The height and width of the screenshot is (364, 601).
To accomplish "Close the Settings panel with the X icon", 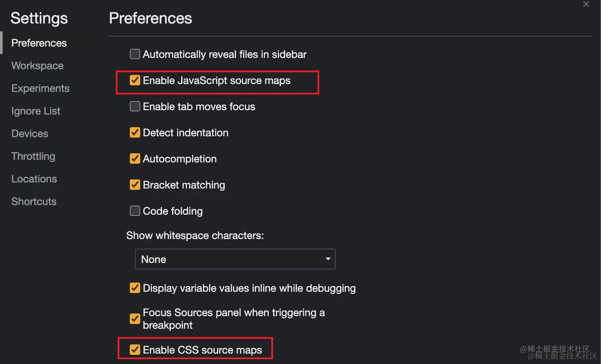I will (586, 4).
